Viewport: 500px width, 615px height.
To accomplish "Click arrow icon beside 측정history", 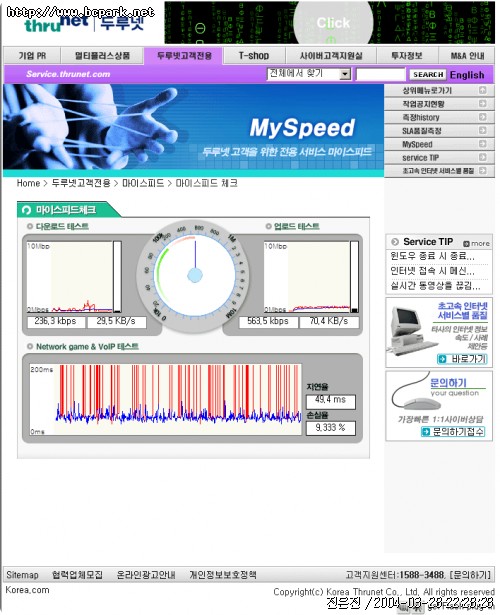I will click(x=482, y=117).
